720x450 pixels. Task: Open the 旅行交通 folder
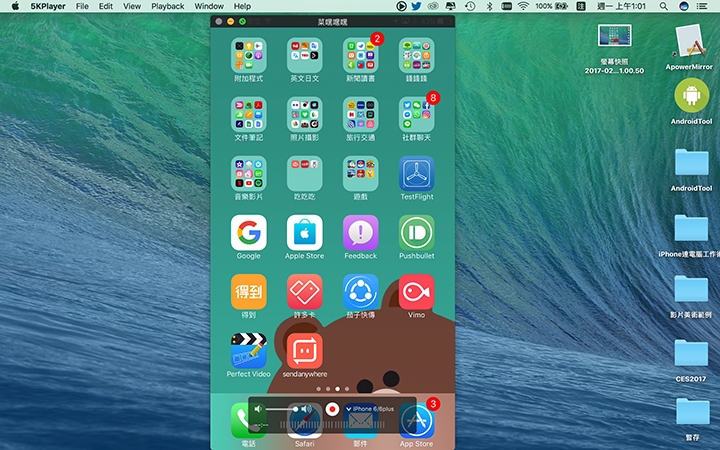(x=360, y=114)
